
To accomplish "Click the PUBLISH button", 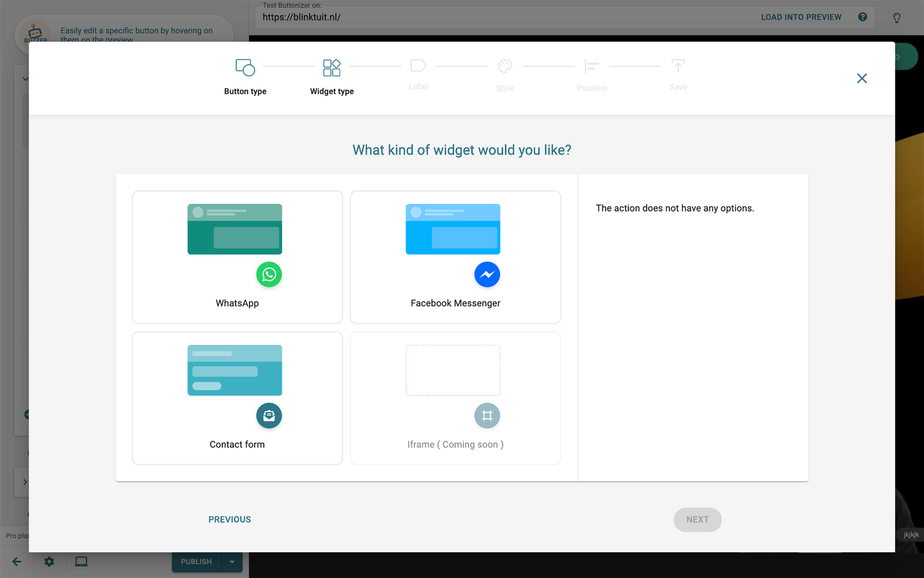I will click(x=196, y=562).
